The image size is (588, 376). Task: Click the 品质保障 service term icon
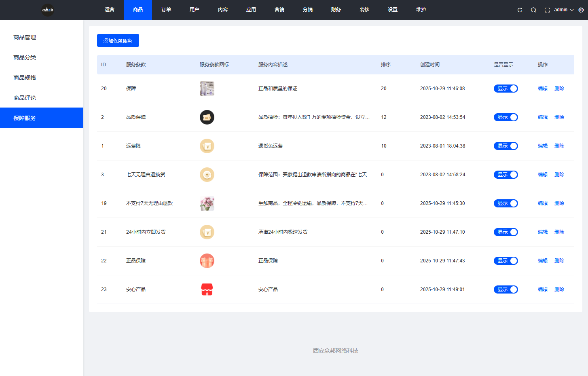coord(207,117)
